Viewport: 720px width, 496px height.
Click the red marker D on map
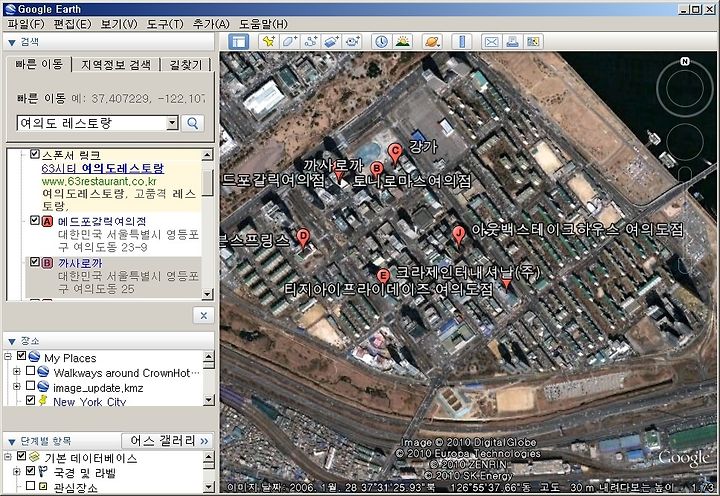(303, 238)
